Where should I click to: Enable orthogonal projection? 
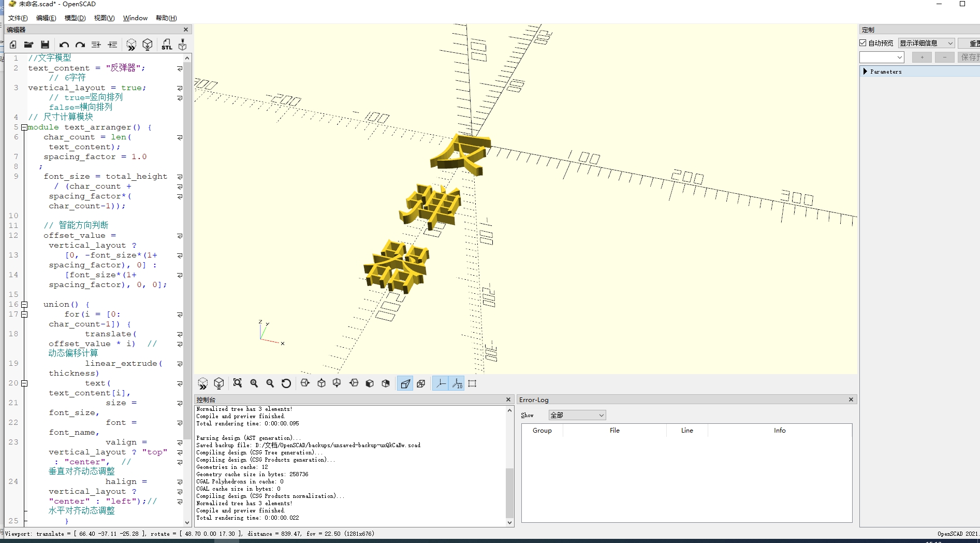[421, 383]
